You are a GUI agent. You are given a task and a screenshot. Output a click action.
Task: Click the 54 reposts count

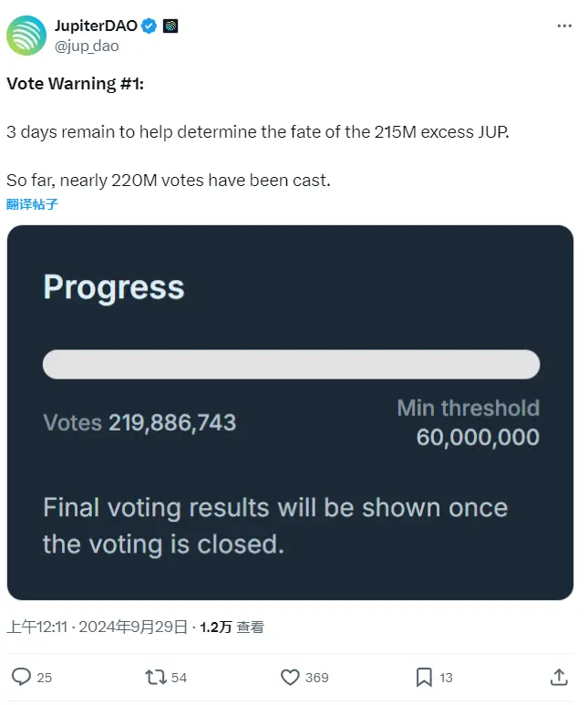tap(179, 678)
